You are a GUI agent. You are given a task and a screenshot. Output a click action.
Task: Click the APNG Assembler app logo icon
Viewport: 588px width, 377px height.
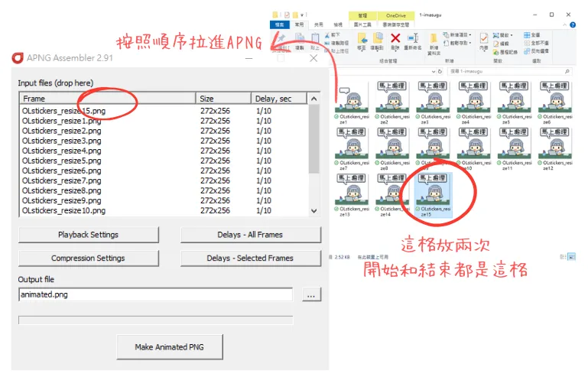18,58
